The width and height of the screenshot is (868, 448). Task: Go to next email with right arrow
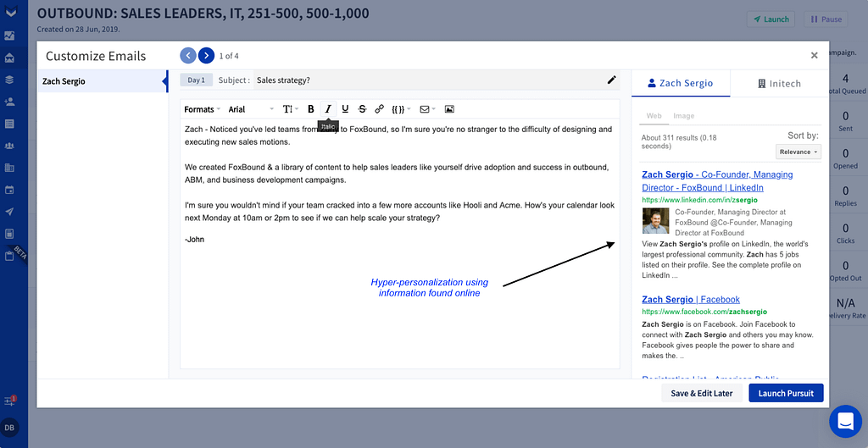pos(206,55)
